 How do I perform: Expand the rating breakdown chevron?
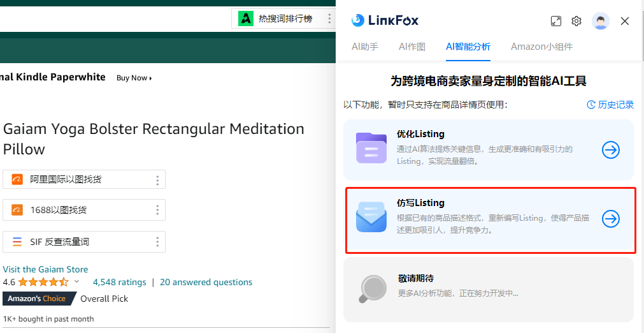pyautogui.click(x=76, y=282)
